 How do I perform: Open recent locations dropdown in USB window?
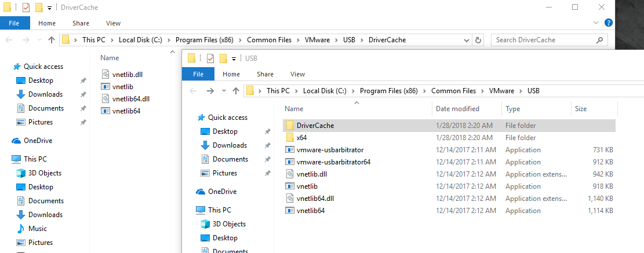click(x=224, y=91)
